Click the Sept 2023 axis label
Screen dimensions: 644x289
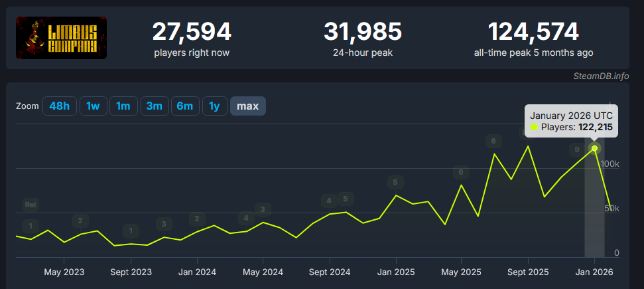(131, 272)
